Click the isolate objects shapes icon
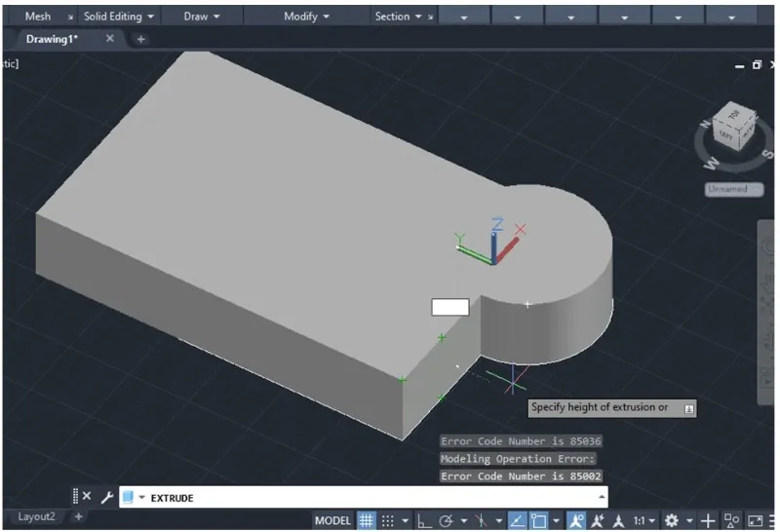Screen dimensions: 780x532 pyautogui.click(x=731, y=520)
